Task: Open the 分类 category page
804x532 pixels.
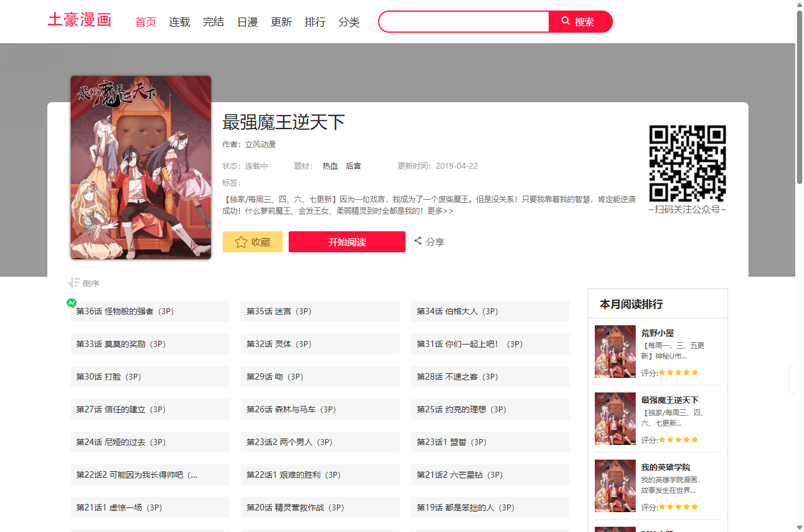Action: coord(349,22)
